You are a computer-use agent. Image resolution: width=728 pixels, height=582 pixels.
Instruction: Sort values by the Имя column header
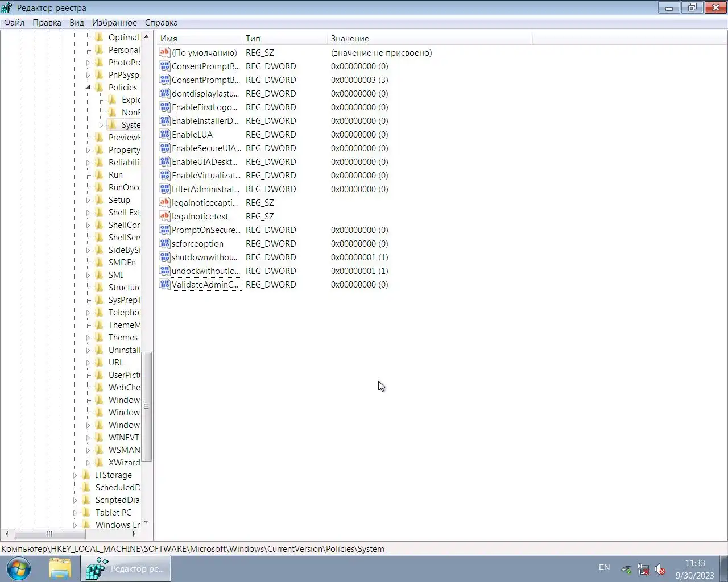click(200, 39)
